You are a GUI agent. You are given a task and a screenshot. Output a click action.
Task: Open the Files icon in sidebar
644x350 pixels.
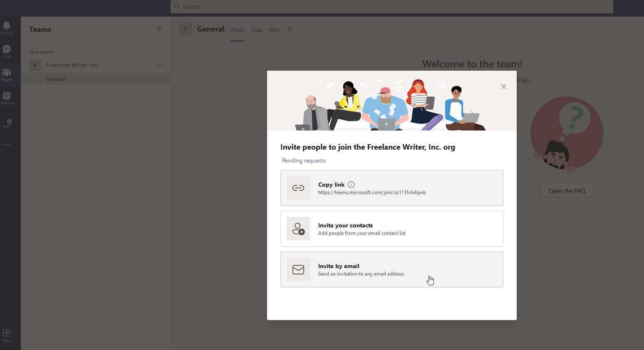[x=7, y=123]
